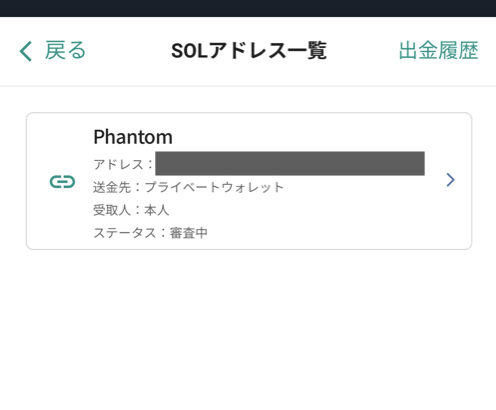Image resolution: width=496 pixels, height=410 pixels.
Task: Click the 受取人 label text
Action: click(112, 210)
